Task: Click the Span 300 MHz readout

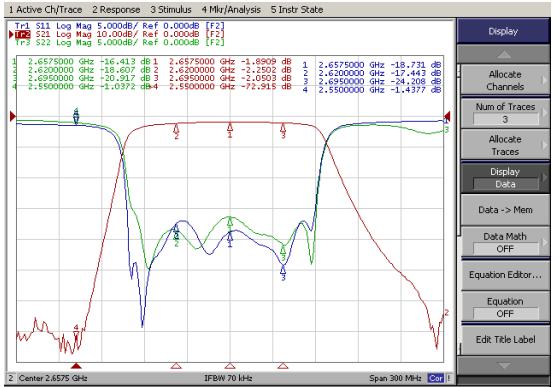Action: pos(395,378)
